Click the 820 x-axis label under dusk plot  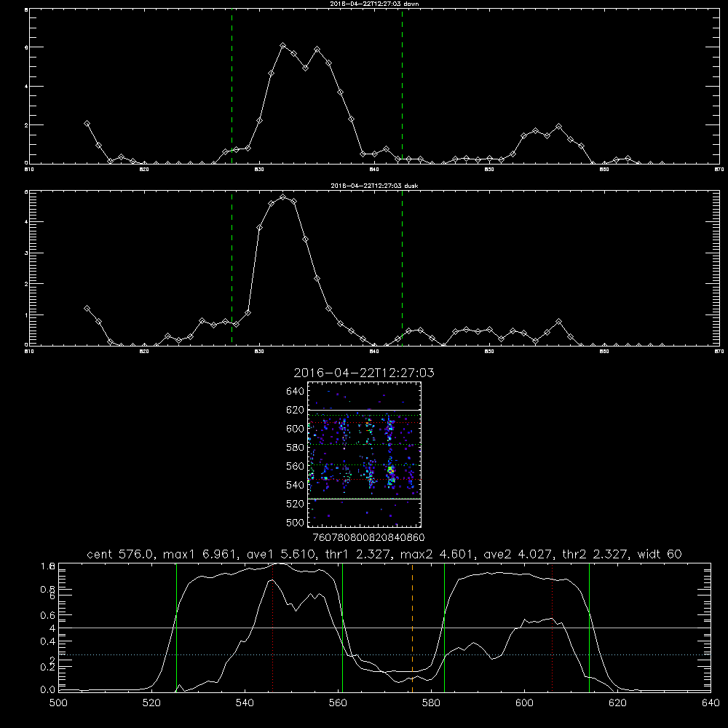(144, 352)
